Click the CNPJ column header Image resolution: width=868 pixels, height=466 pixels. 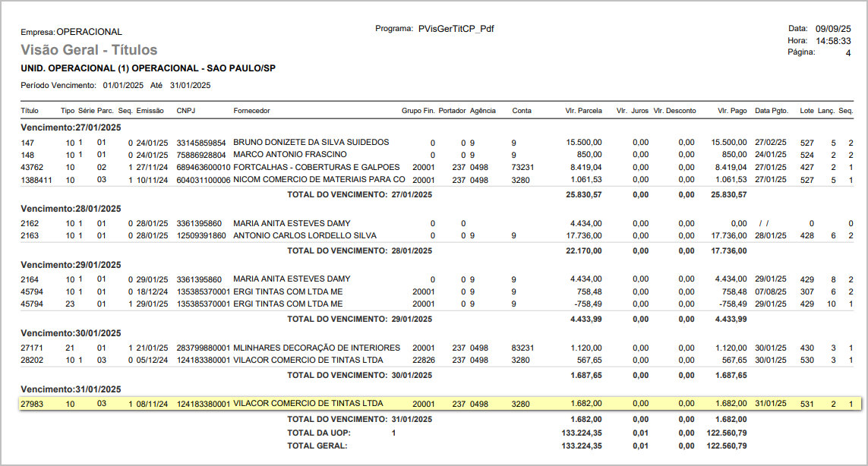tap(185, 111)
